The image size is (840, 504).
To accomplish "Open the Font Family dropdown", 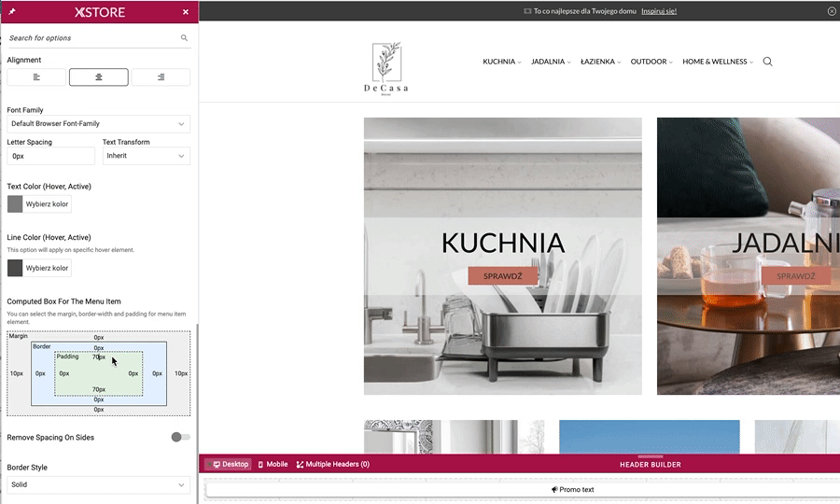I will click(x=99, y=124).
